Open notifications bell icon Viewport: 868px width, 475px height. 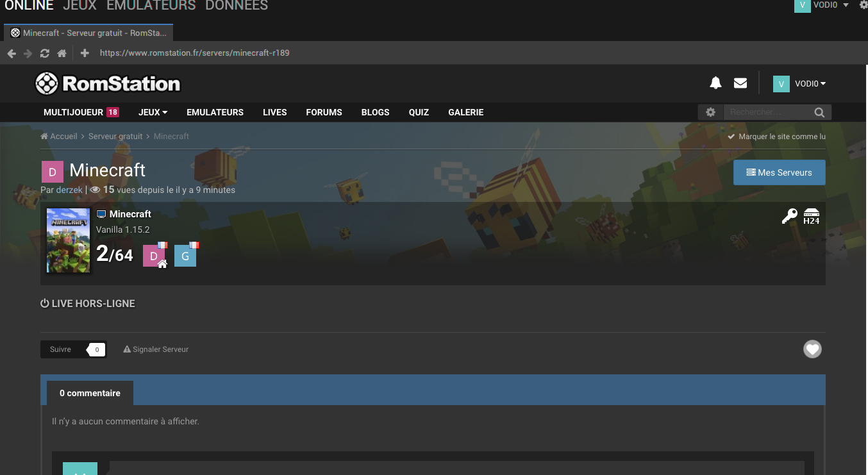click(x=715, y=83)
